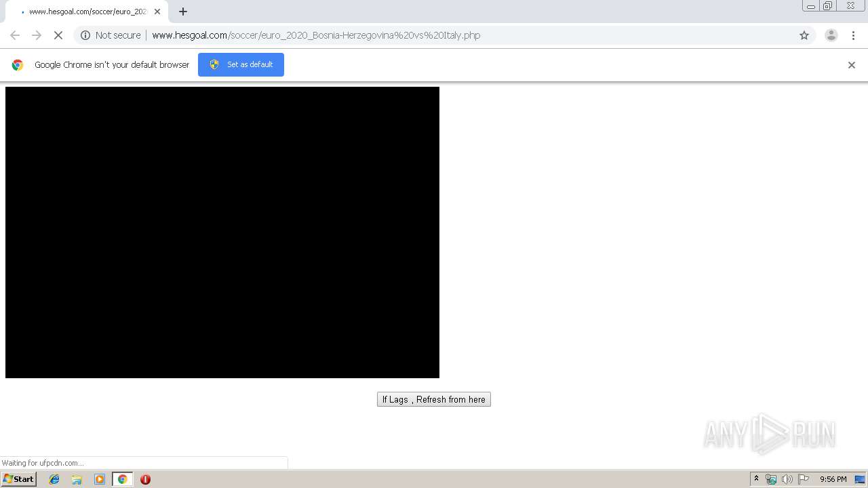Click If Lags, Refresh from here
This screenshot has width=868, height=488.
(x=434, y=399)
